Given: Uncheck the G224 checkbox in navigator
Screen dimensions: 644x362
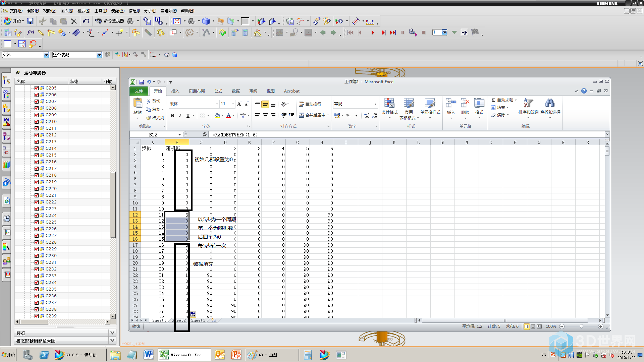Looking at the screenshot, I should click(37, 215).
